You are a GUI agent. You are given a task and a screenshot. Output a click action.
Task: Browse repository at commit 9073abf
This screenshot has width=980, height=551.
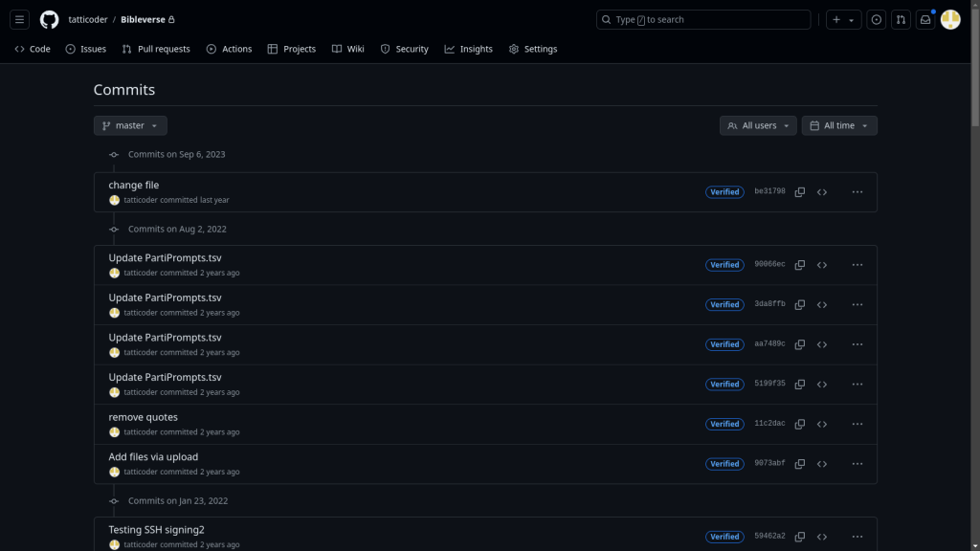(822, 464)
